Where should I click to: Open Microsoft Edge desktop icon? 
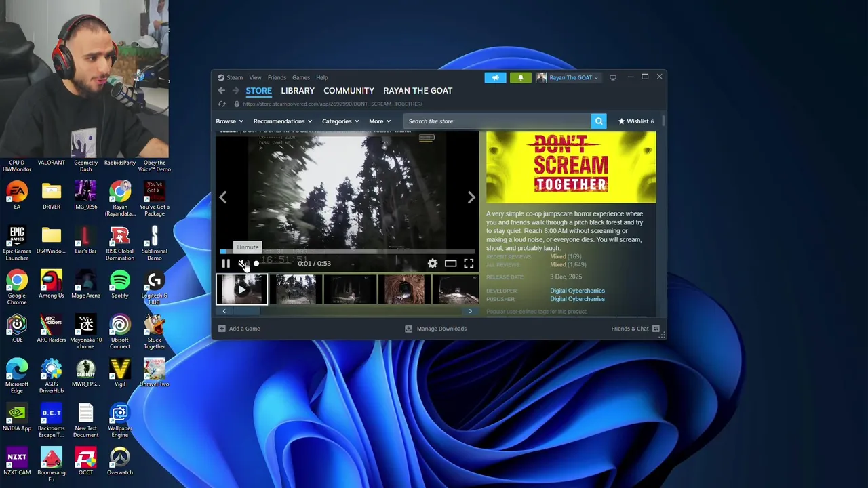pos(17,376)
